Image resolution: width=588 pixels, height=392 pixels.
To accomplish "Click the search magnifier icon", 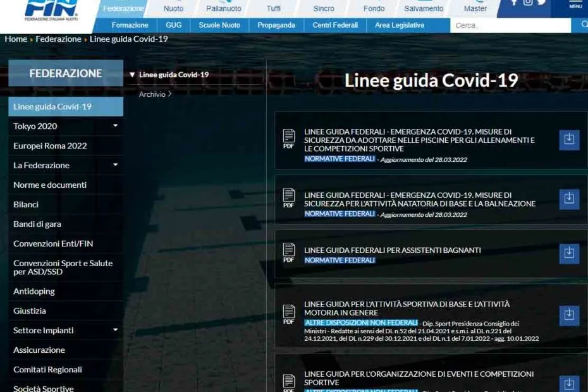I will click(x=585, y=25).
